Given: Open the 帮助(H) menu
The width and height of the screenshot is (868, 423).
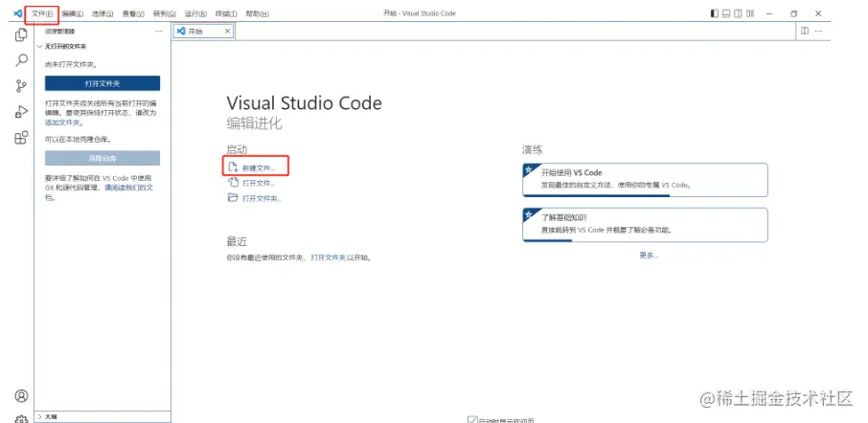Looking at the screenshot, I should click(257, 13).
